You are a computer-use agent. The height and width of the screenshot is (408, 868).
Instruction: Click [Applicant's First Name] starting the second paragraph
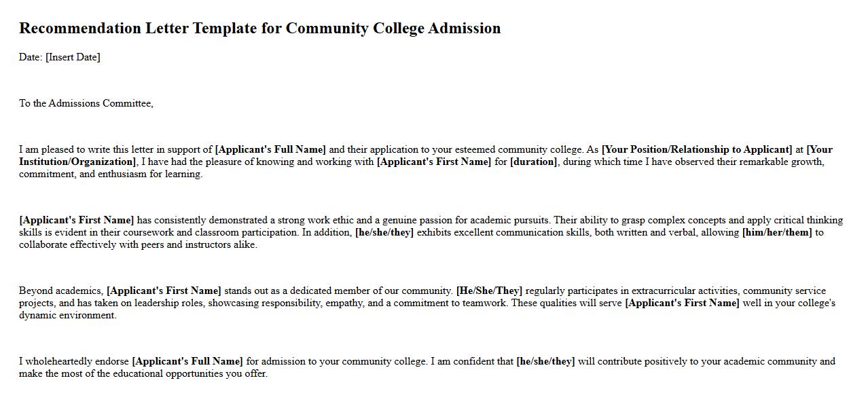click(x=77, y=220)
